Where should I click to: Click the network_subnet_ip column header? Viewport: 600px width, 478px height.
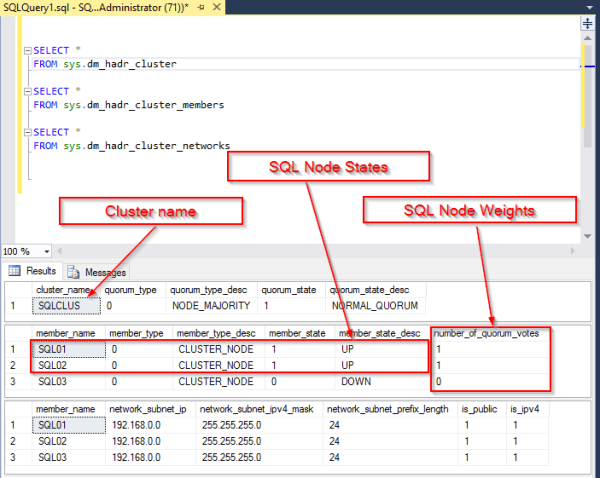[x=150, y=409]
